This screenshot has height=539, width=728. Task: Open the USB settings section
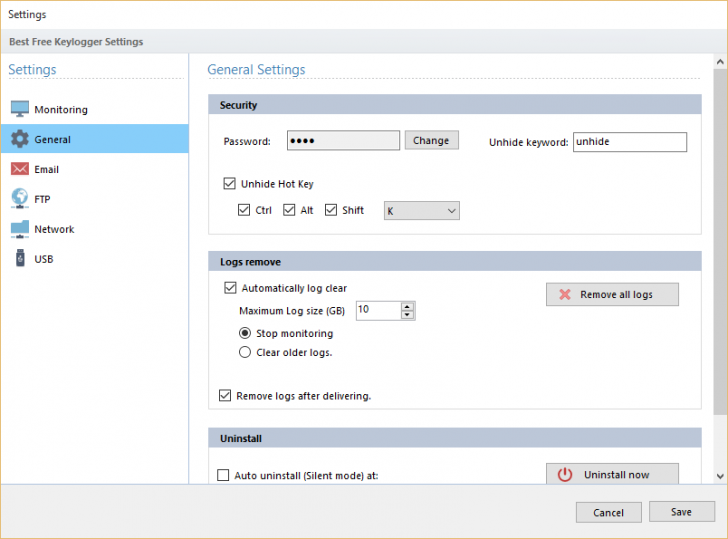[95, 259]
